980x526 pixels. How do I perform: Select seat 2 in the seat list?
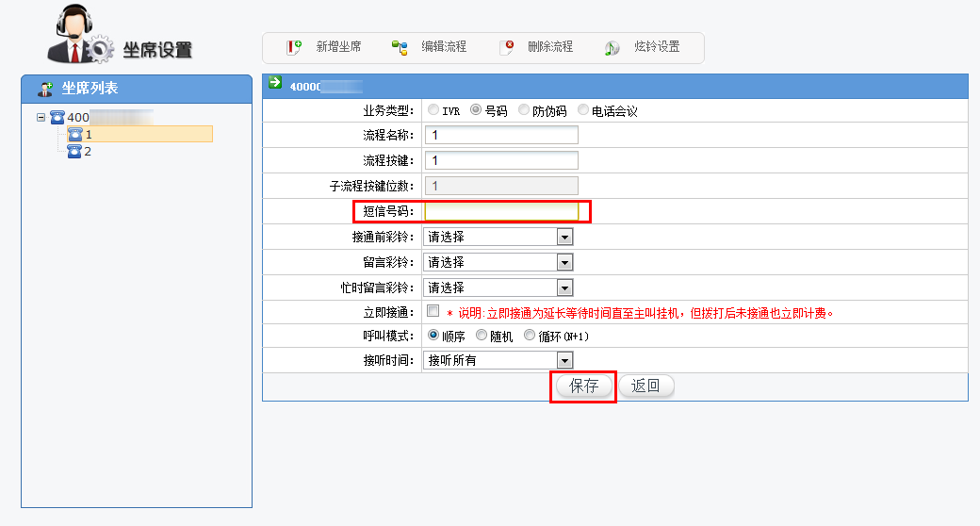(88, 151)
